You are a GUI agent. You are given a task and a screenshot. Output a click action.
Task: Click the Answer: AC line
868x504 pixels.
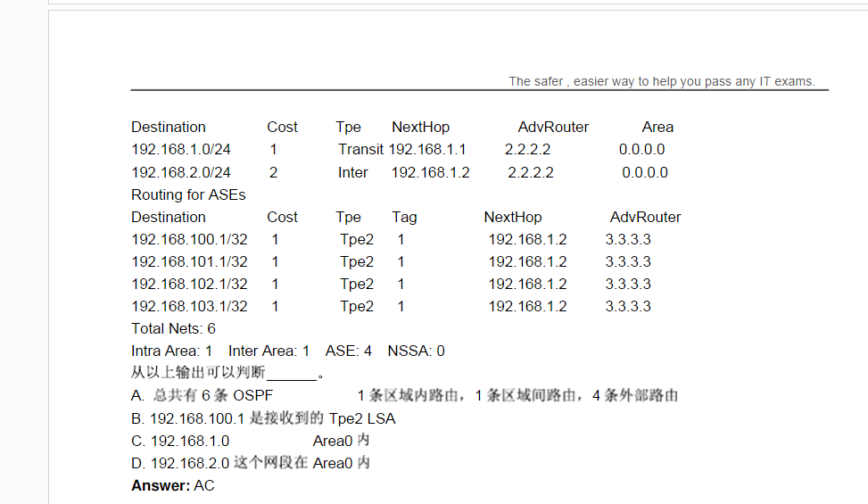click(173, 485)
